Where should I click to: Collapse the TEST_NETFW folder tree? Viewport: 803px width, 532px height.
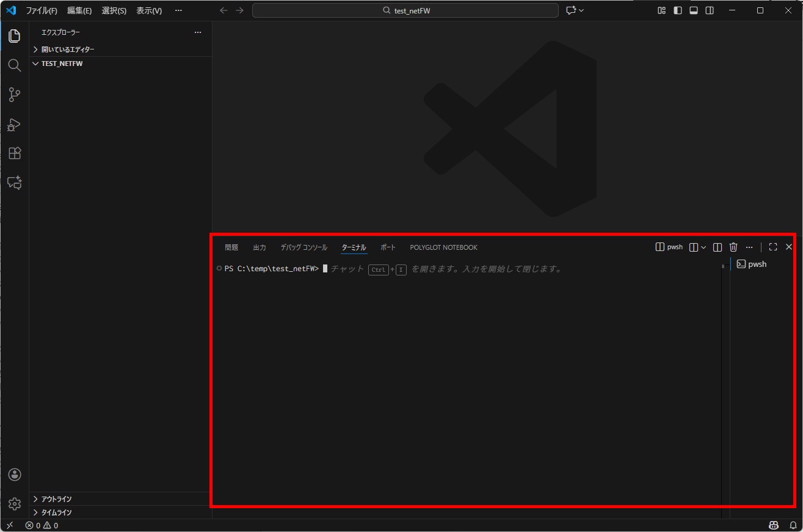tap(35, 63)
